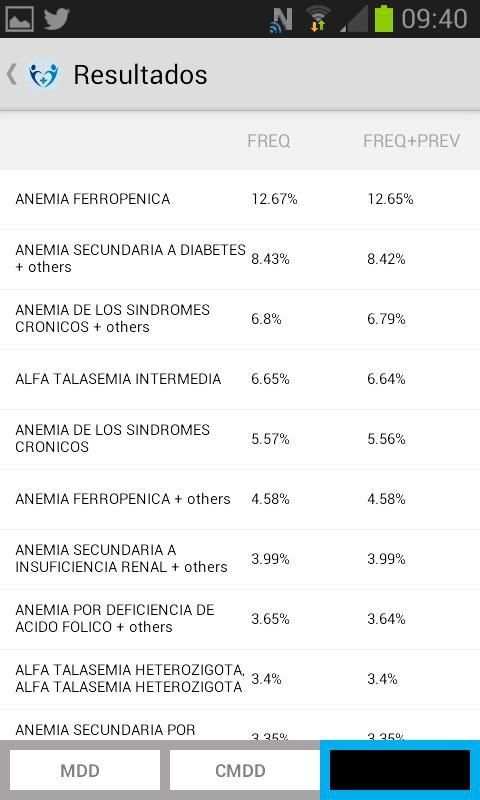Select ANEMIA SECUNDARIA A DIABETES + others row
Screen dimensions: 480x800
click(240, 259)
